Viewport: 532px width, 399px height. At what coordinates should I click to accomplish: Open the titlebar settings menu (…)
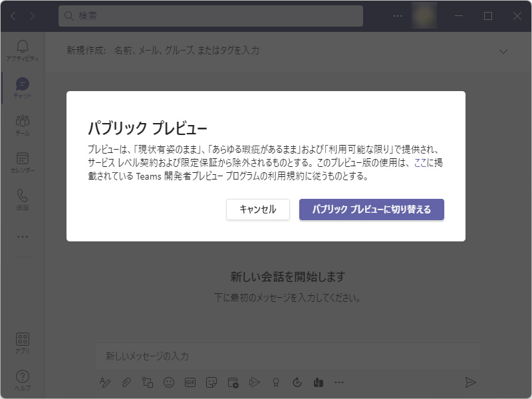tap(397, 15)
